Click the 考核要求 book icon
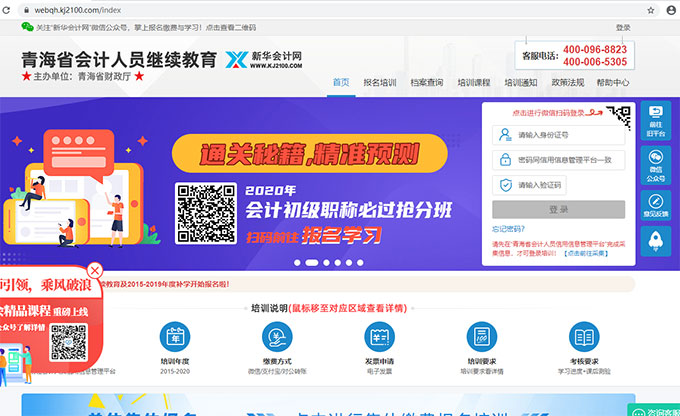Screen dimensions: 680x416 pyautogui.click(x=585, y=335)
